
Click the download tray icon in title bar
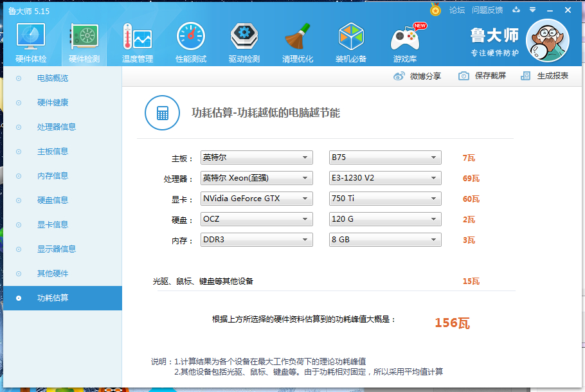(x=516, y=10)
